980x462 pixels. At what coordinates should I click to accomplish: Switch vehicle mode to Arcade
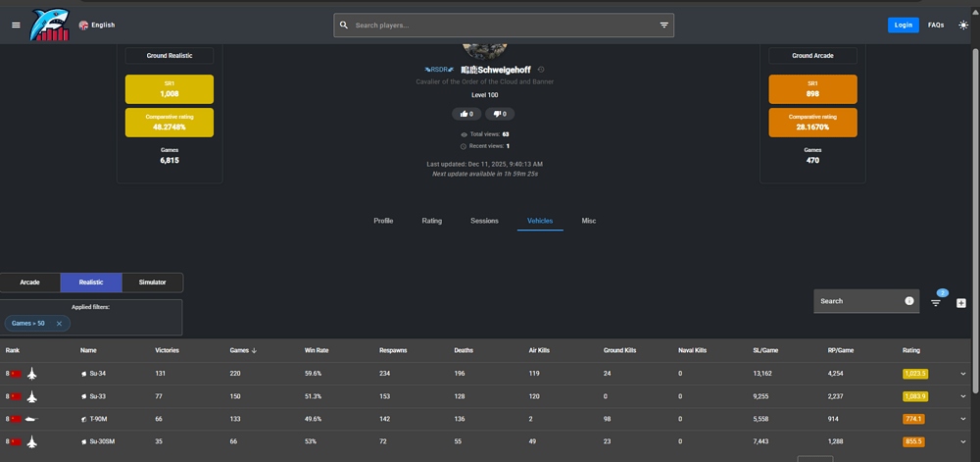(30, 282)
